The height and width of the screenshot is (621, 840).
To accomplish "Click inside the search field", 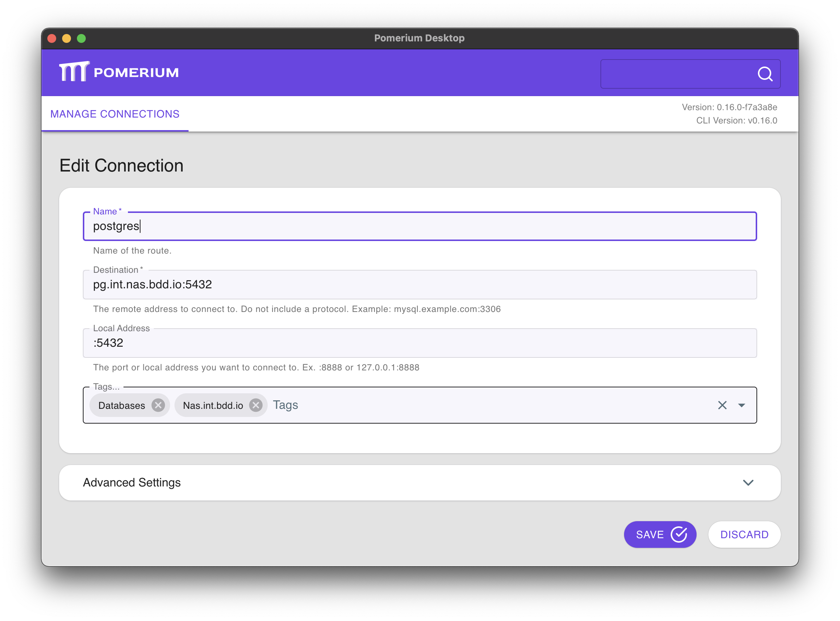I will 677,74.
